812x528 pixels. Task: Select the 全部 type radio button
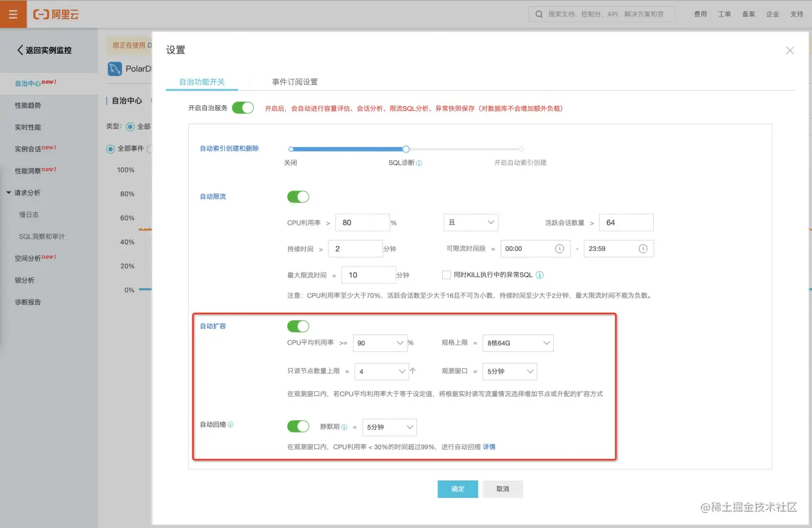[x=130, y=127]
